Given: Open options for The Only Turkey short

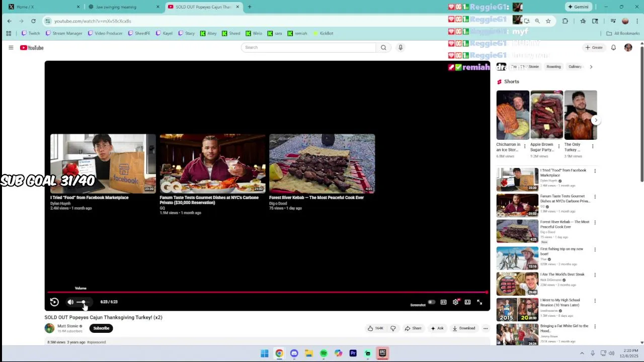Looking at the screenshot, I should tap(593, 146).
